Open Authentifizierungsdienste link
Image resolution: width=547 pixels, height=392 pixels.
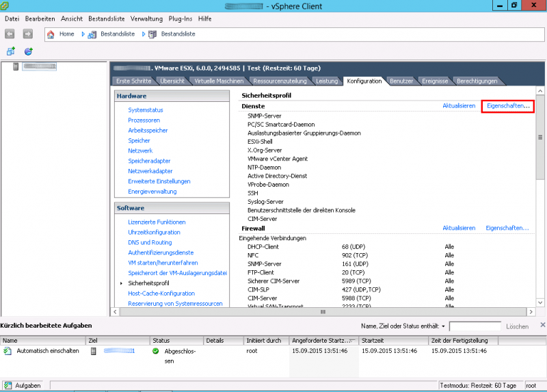(x=161, y=252)
